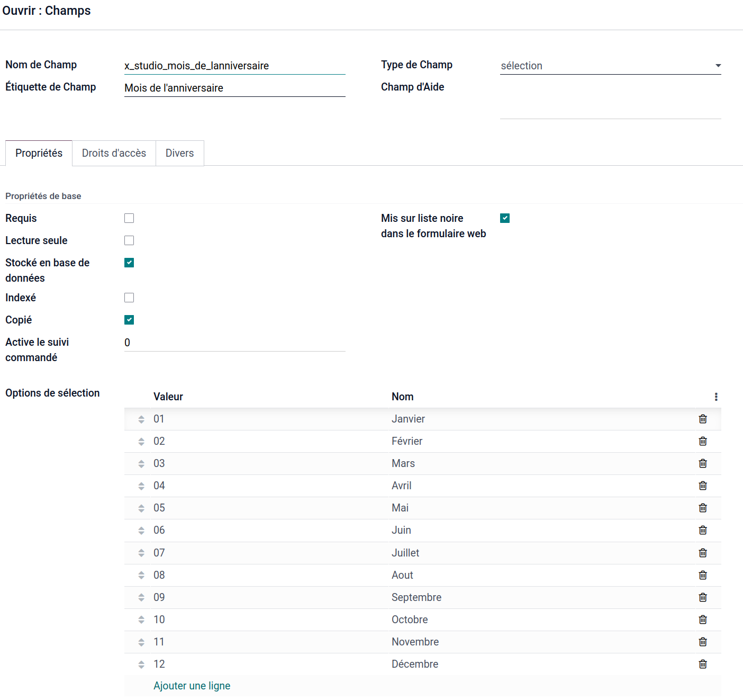Click trash icon on Mars row
743x700 pixels.
(x=703, y=463)
